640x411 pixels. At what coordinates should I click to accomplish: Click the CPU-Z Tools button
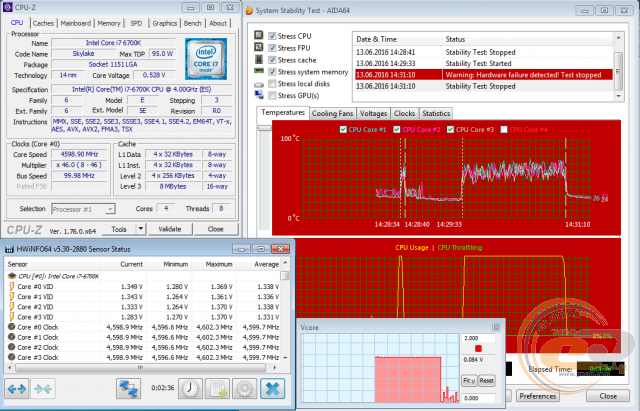tap(119, 229)
